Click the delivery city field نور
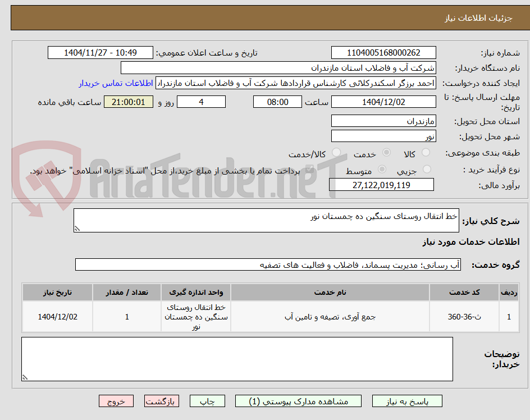The height and width of the screenshot is (420, 530). (383, 136)
